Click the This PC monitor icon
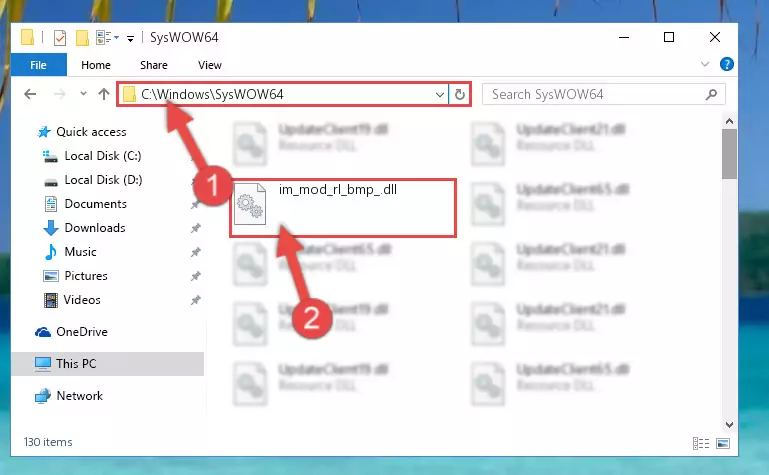The height and width of the screenshot is (475, 769). point(43,364)
